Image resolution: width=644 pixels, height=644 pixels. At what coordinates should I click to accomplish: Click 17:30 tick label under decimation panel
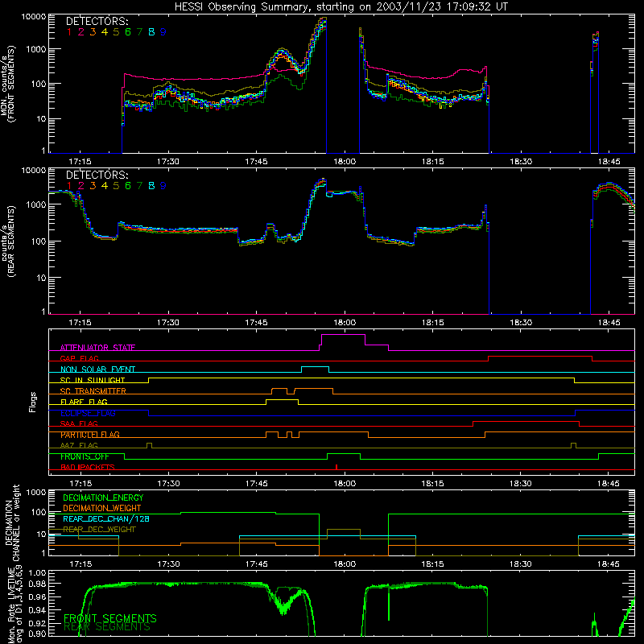coord(169,564)
